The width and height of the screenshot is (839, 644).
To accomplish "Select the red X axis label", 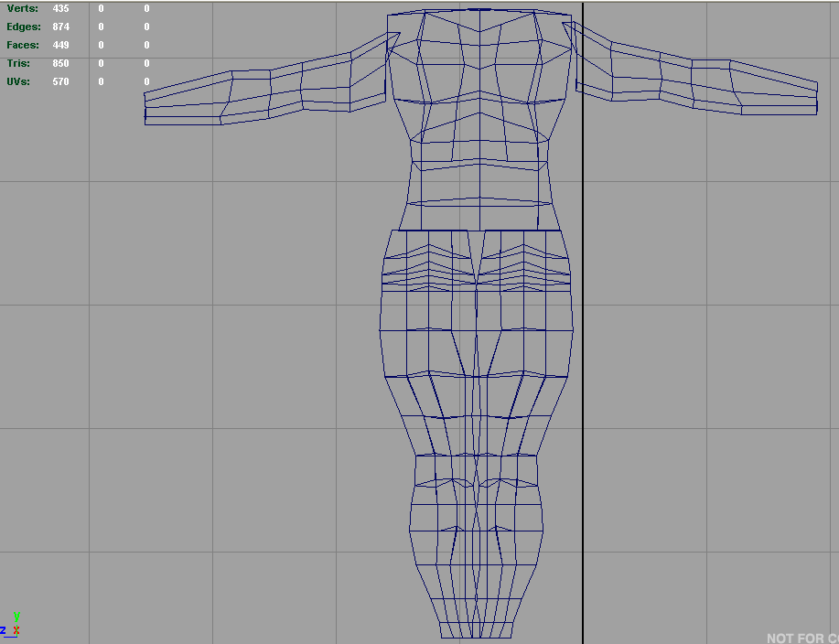I will pos(16,630).
